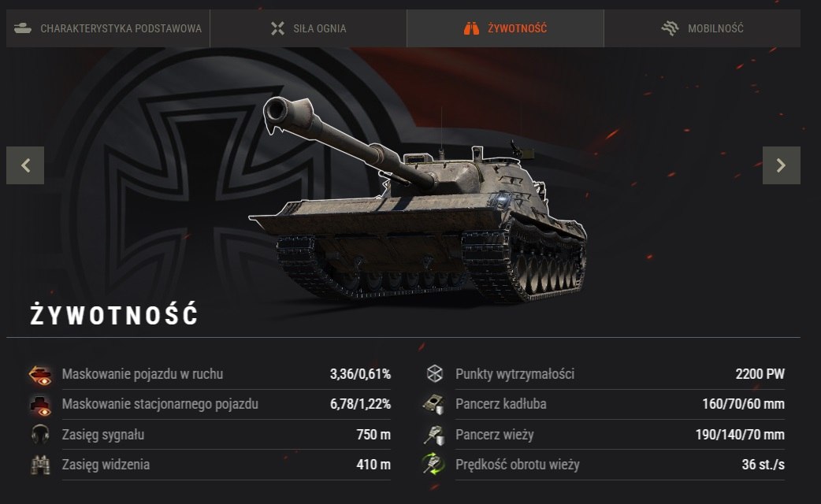Click the crossed cannons icon in Siła ognia tab
The height and width of the screenshot is (504, 821).
pos(277,28)
